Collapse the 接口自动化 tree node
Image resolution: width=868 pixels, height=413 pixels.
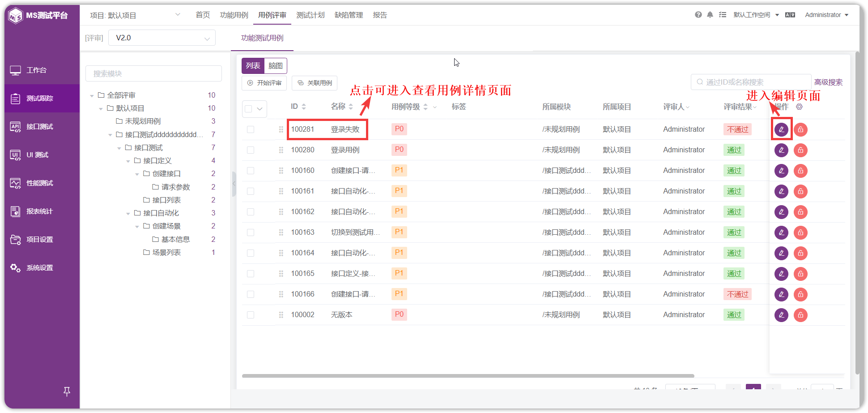pos(128,214)
